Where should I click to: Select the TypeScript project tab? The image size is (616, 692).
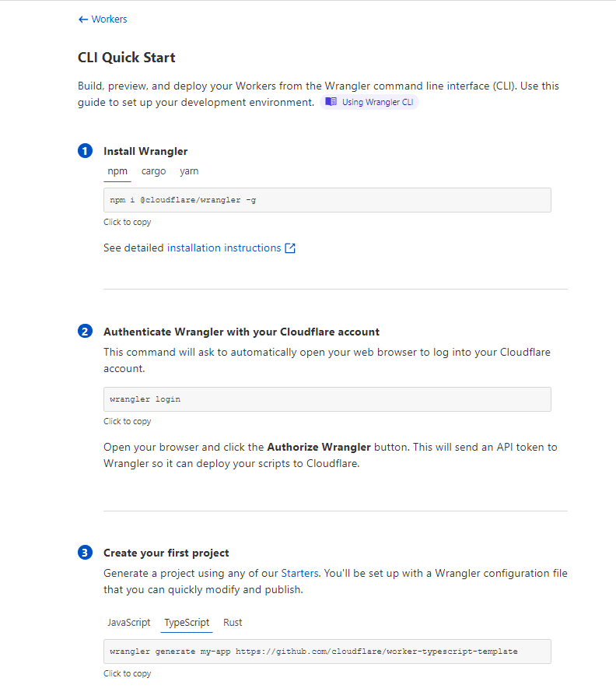pyautogui.click(x=187, y=623)
